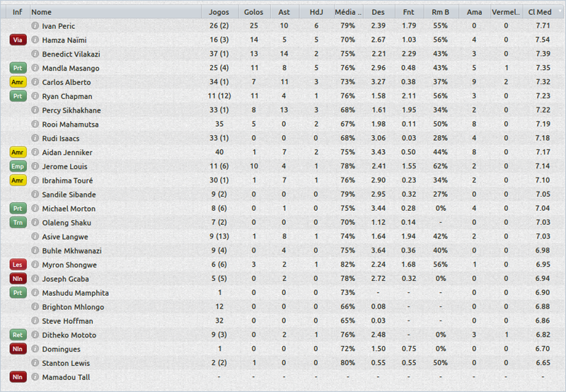Image resolution: width=566 pixels, height=392 pixels.
Task: Click the Emp badge next to Jerome Louis
Action: (x=18, y=166)
